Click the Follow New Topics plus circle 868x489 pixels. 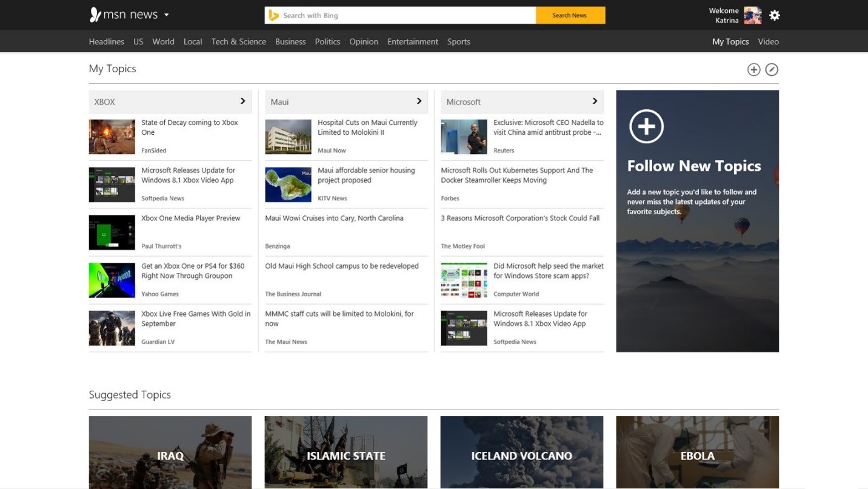point(646,126)
